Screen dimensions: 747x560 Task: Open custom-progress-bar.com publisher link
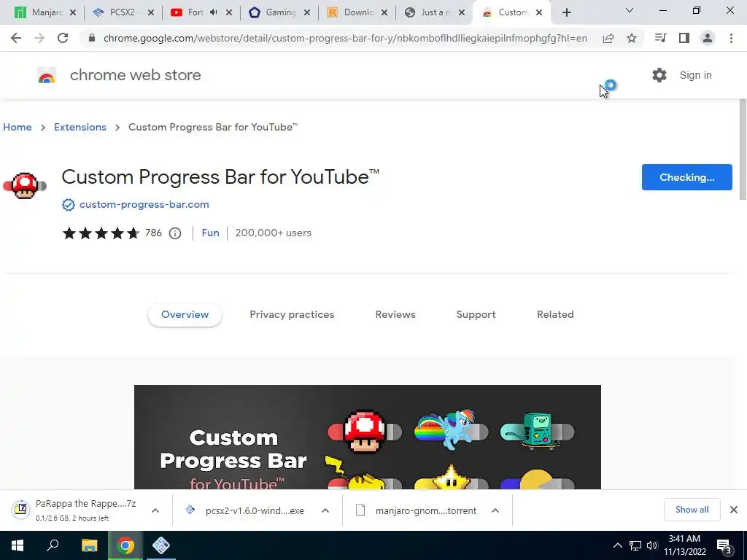tap(144, 204)
